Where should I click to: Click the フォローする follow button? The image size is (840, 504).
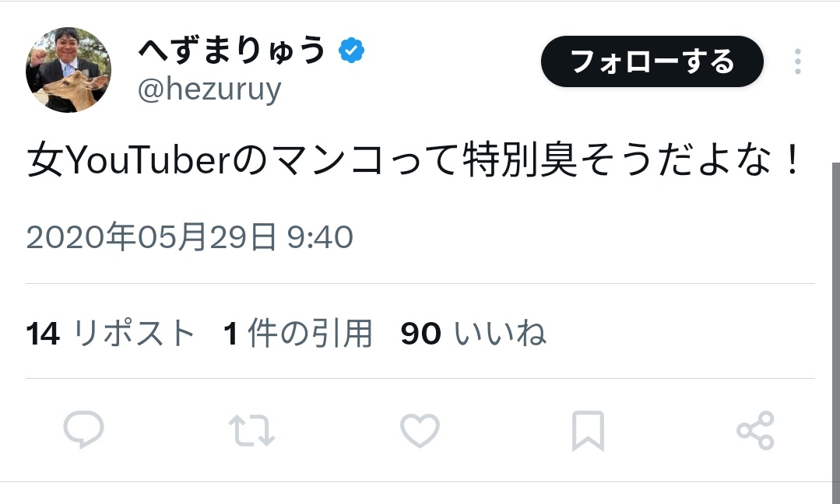pos(652,61)
